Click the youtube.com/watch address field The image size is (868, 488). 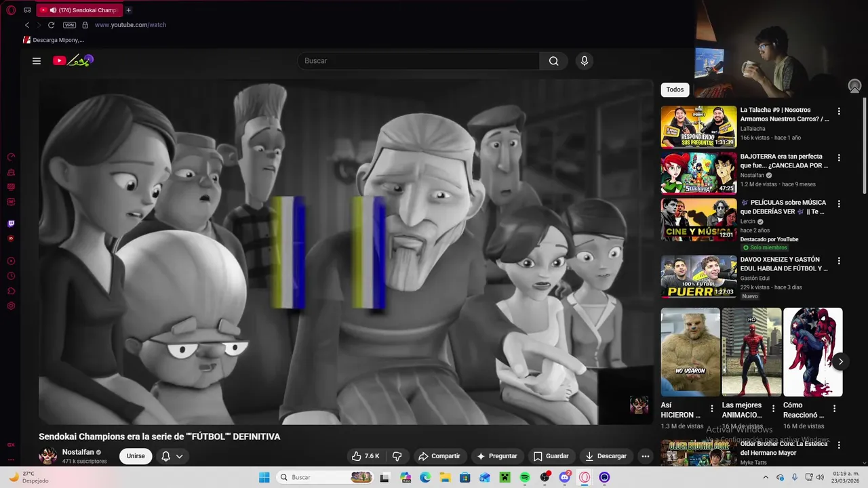coord(130,25)
